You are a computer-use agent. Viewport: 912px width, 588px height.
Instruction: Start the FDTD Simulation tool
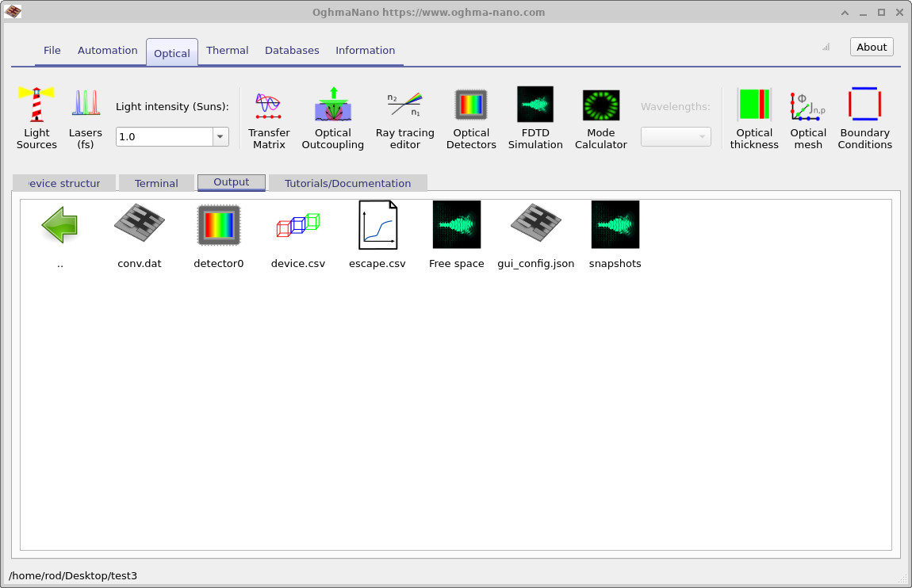pyautogui.click(x=535, y=117)
